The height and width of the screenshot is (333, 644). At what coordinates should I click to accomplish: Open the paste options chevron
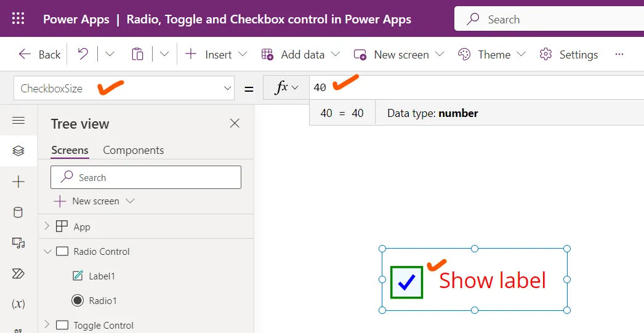click(164, 54)
